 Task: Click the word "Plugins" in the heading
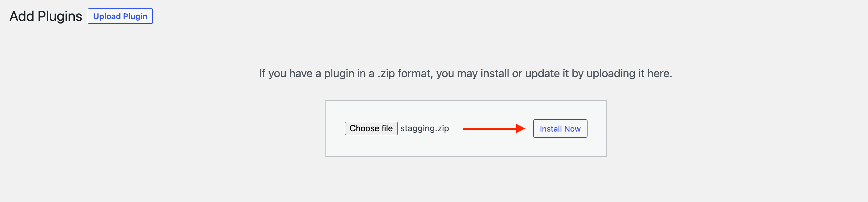tap(60, 16)
